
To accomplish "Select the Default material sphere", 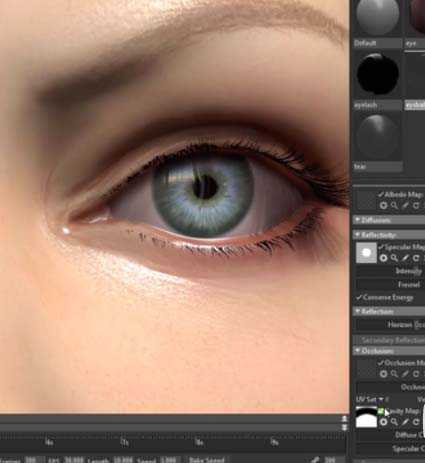I will 377,17.
